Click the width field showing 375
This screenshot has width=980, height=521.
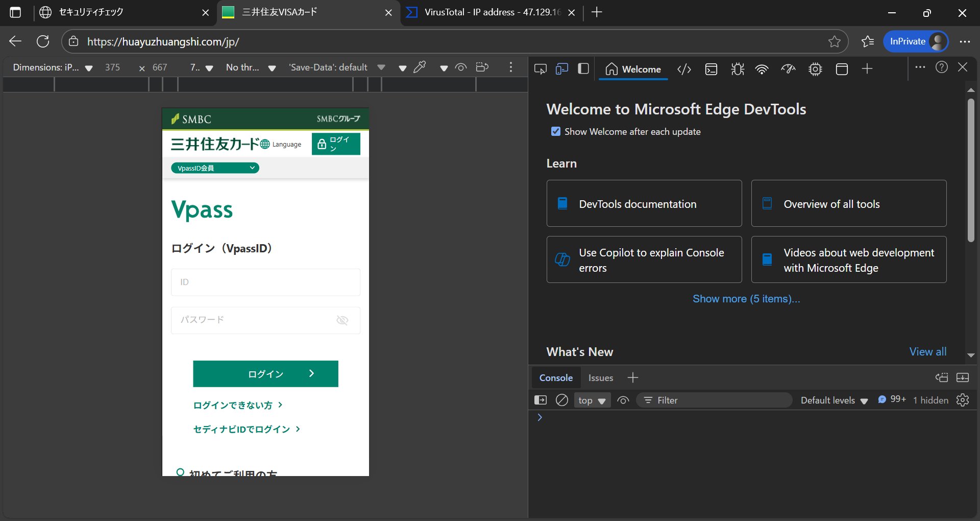coord(113,67)
